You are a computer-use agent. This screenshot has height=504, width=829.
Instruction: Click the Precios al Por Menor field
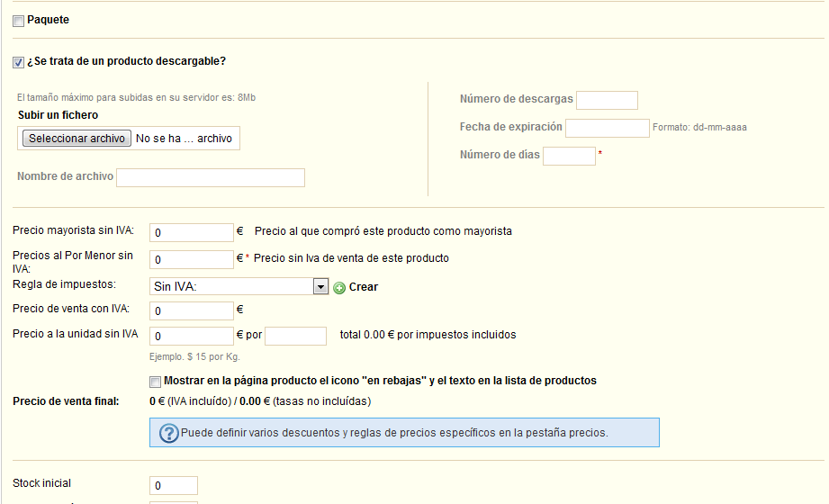pyautogui.click(x=192, y=259)
